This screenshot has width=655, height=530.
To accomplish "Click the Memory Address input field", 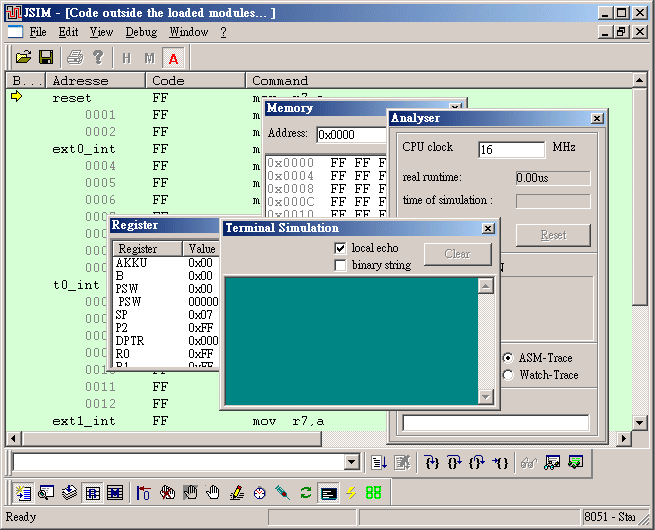I will (x=351, y=135).
